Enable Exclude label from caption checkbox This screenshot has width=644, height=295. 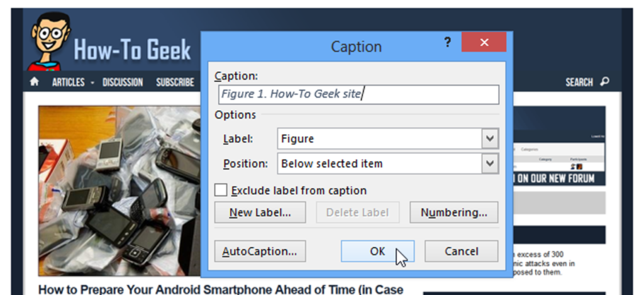coord(221,190)
